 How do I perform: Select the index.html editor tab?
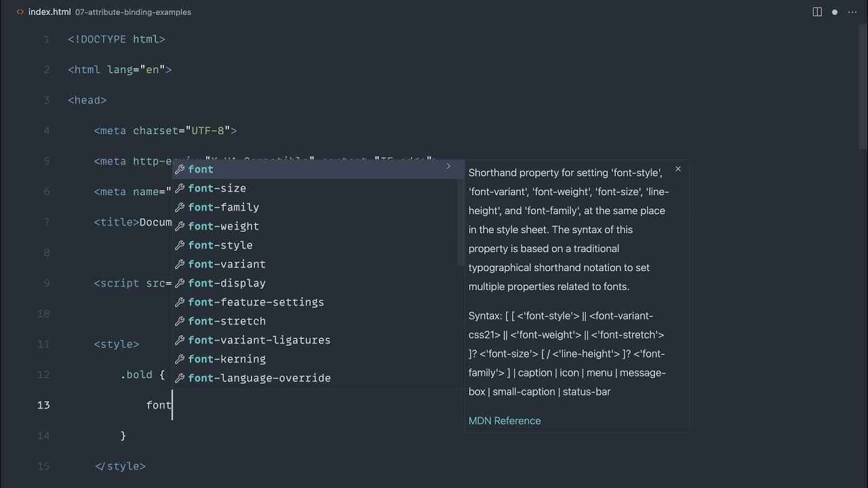pos(49,12)
